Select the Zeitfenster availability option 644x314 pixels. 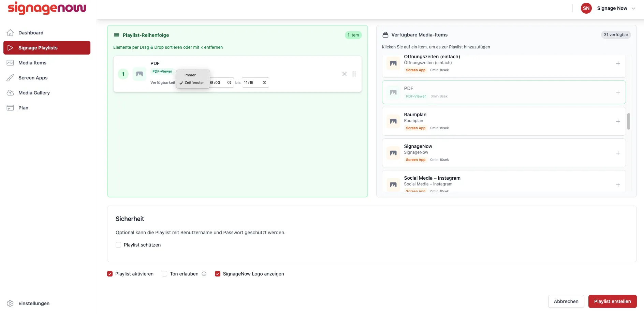pos(193,83)
